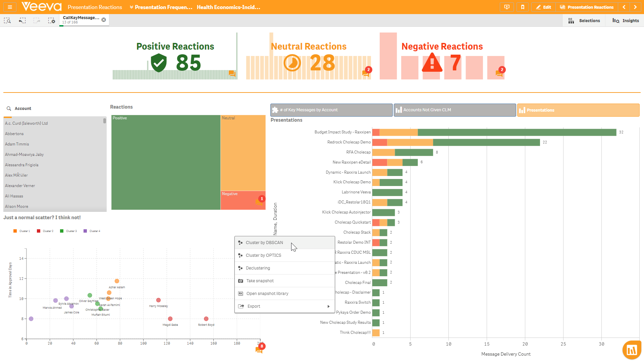Click the Budget Impact Study - Raxxipen bar
Image resolution: width=644 pixels, height=362 pixels.
pos(494,132)
